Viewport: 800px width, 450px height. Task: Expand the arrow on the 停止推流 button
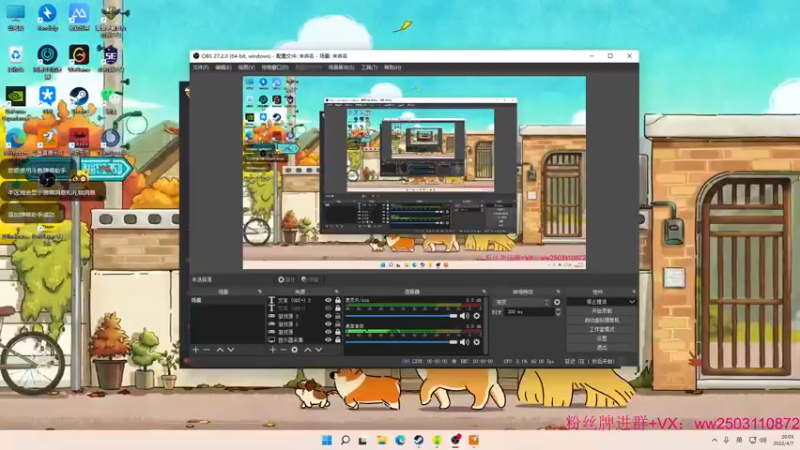click(632, 302)
